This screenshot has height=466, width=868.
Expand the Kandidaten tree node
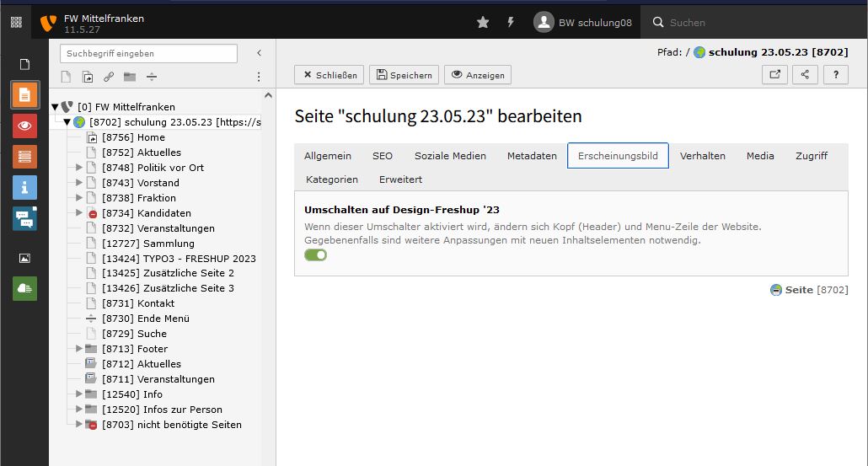(78, 212)
